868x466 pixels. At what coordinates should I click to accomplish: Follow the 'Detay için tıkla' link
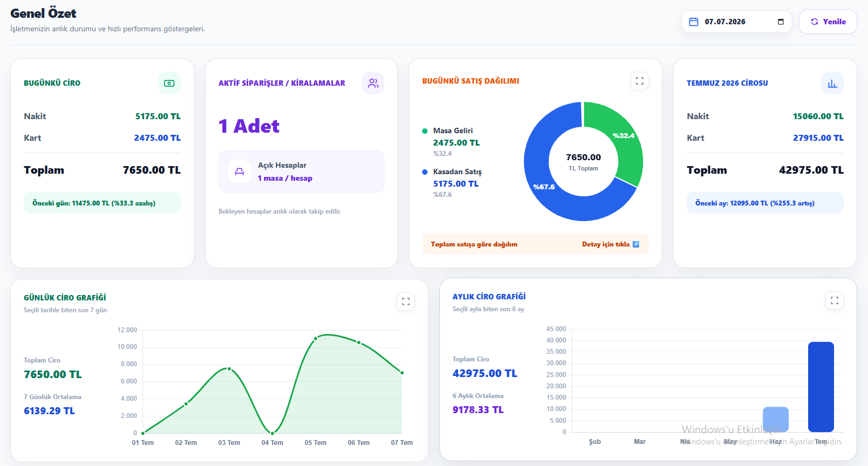[x=611, y=244]
